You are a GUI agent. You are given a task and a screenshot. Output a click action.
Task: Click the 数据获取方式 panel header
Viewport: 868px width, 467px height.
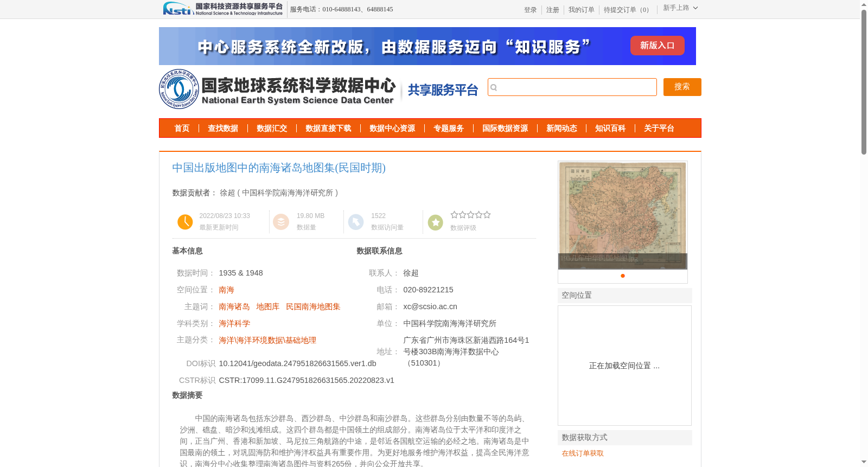point(624,438)
